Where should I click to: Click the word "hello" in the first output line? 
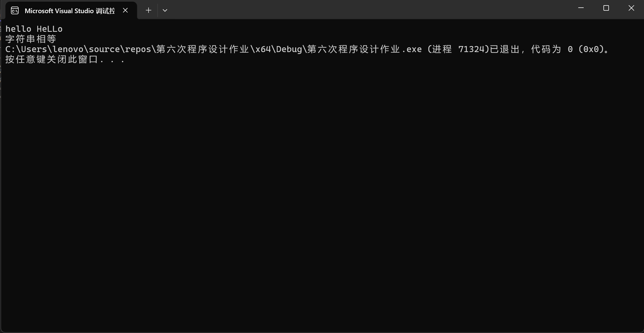coord(18,29)
